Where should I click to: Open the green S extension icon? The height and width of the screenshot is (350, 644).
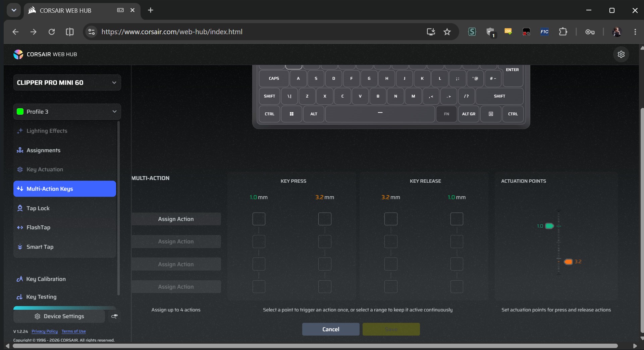472,32
